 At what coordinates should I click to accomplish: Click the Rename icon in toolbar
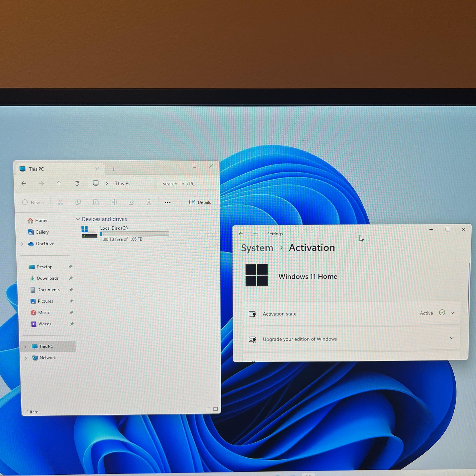click(113, 202)
